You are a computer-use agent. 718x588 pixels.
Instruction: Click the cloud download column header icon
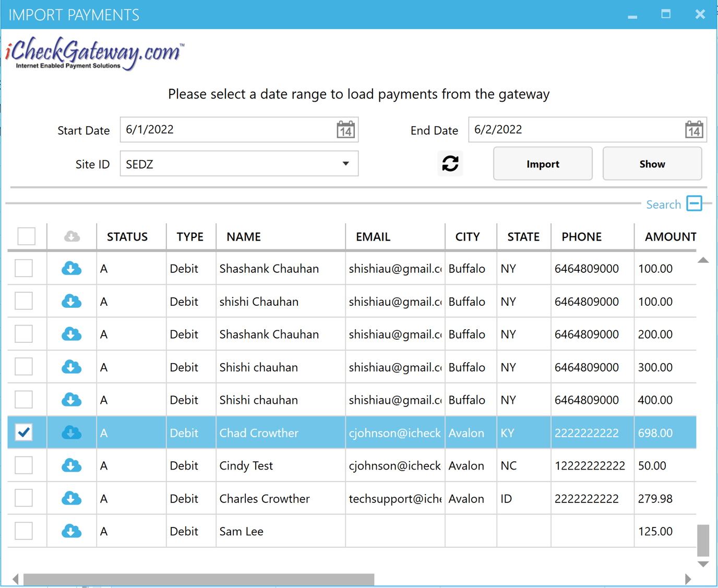click(x=71, y=236)
